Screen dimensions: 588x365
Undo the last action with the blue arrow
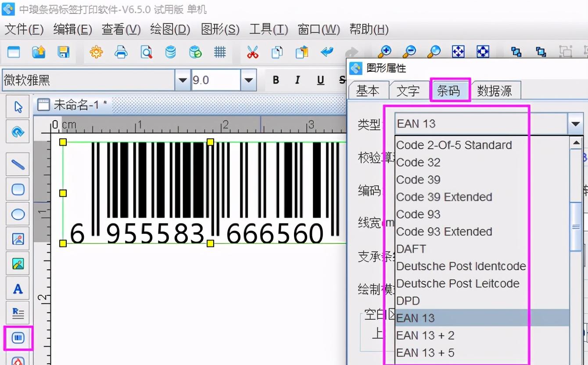tap(327, 52)
